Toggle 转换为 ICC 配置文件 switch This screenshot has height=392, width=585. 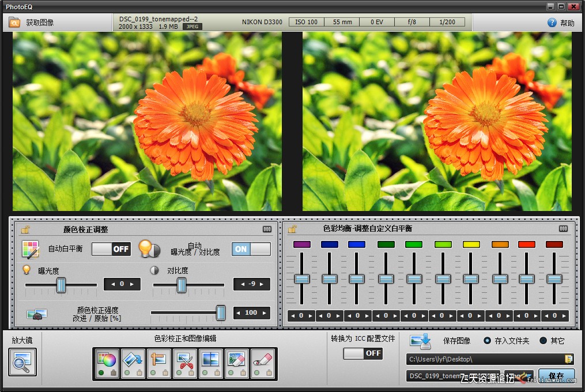(x=363, y=353)
